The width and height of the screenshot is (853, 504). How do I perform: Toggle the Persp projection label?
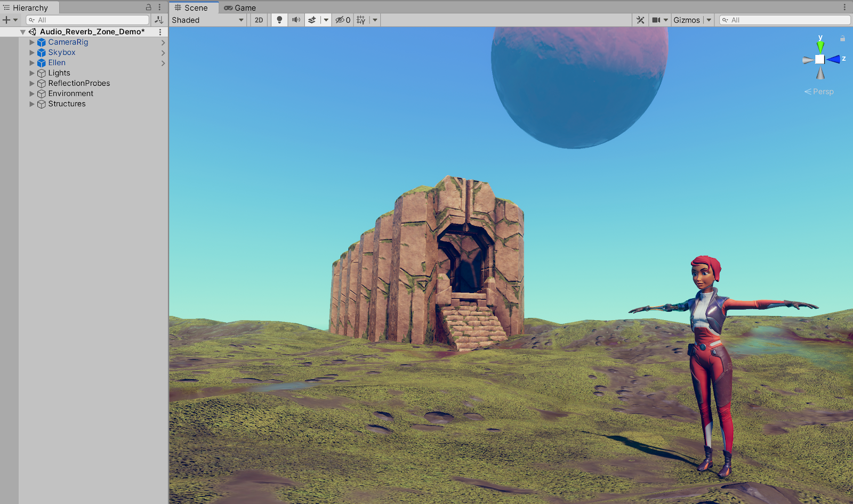[819, 92]
